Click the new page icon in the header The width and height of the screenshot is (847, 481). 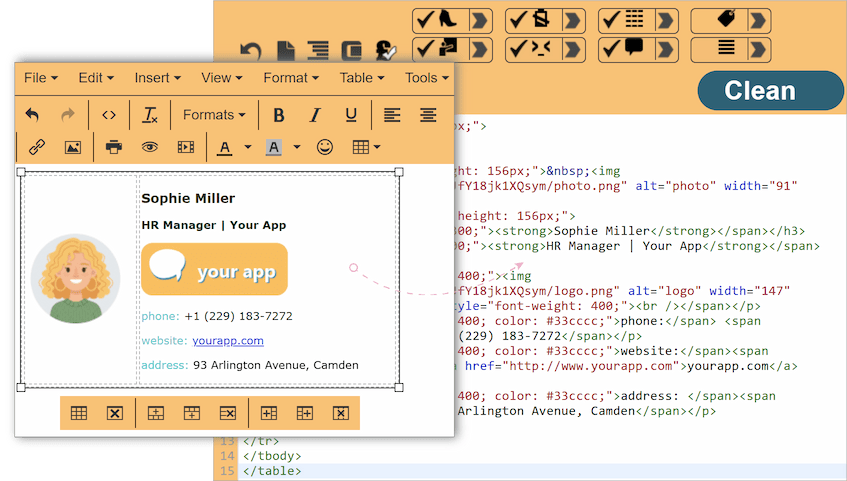(286, 51)
